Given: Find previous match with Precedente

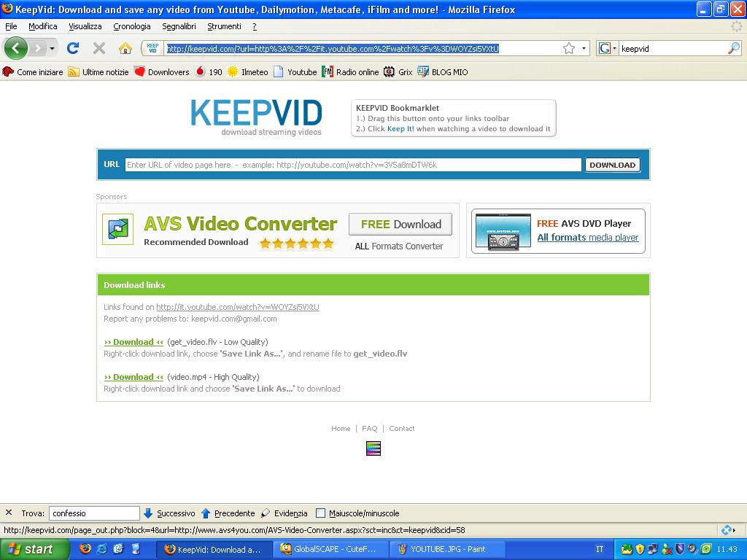Looking at the screenshot, I should 228,513.
